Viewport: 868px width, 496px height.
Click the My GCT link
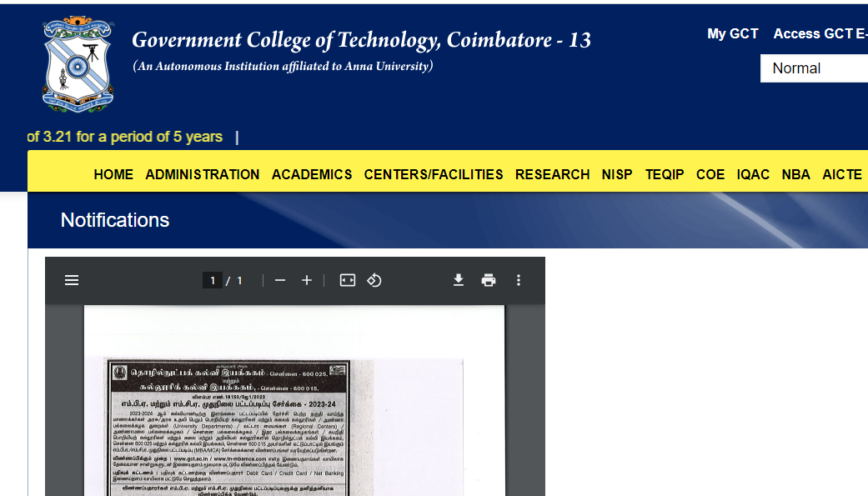click(x=732, y=34)
